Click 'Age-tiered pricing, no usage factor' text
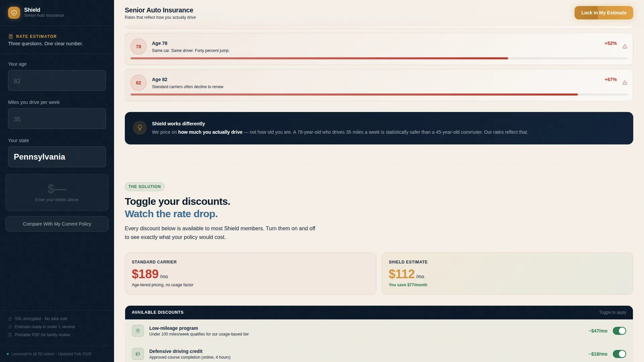This screenshot has width=644, height=362. (x=162, y=285)
